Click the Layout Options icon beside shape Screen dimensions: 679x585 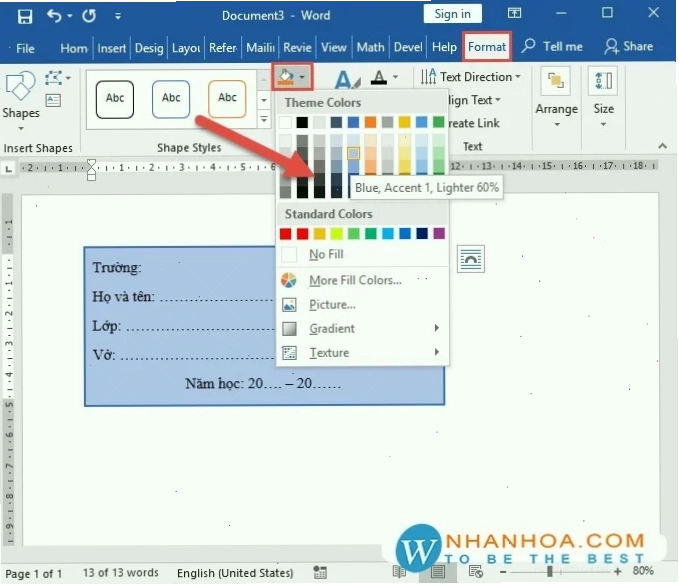471,259
